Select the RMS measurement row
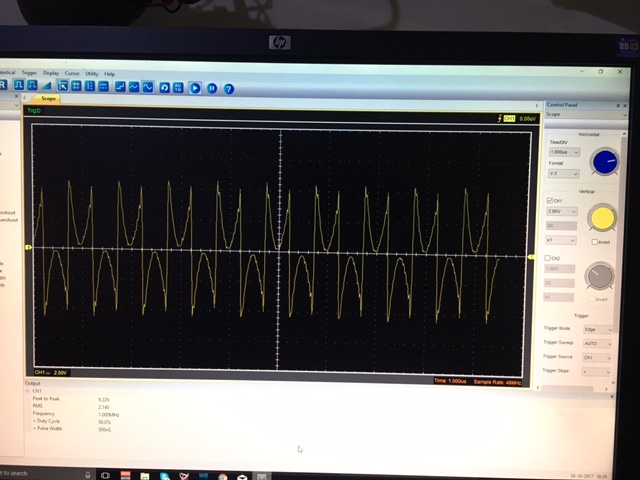The width and height of the screenshot is (640, 480). [37, 406]
